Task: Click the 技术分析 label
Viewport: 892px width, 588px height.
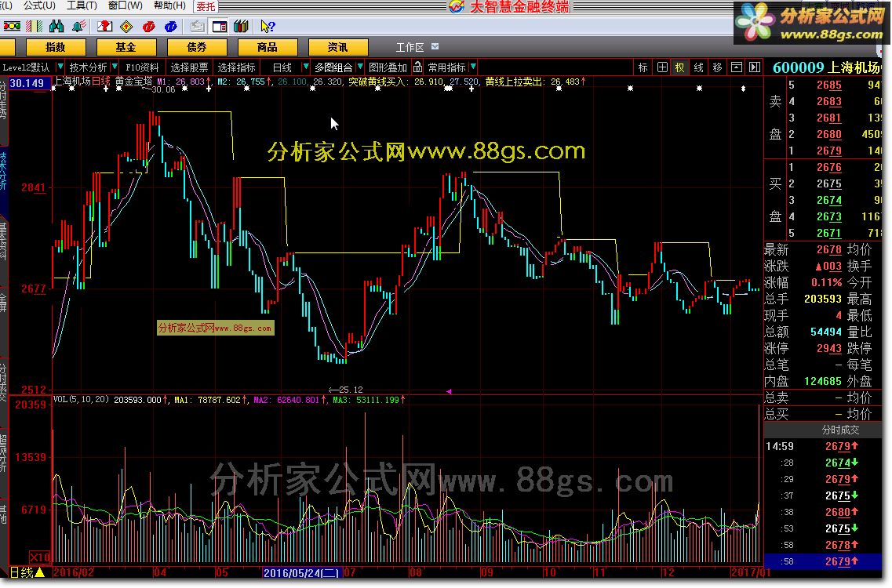Action: pos(88,67)
